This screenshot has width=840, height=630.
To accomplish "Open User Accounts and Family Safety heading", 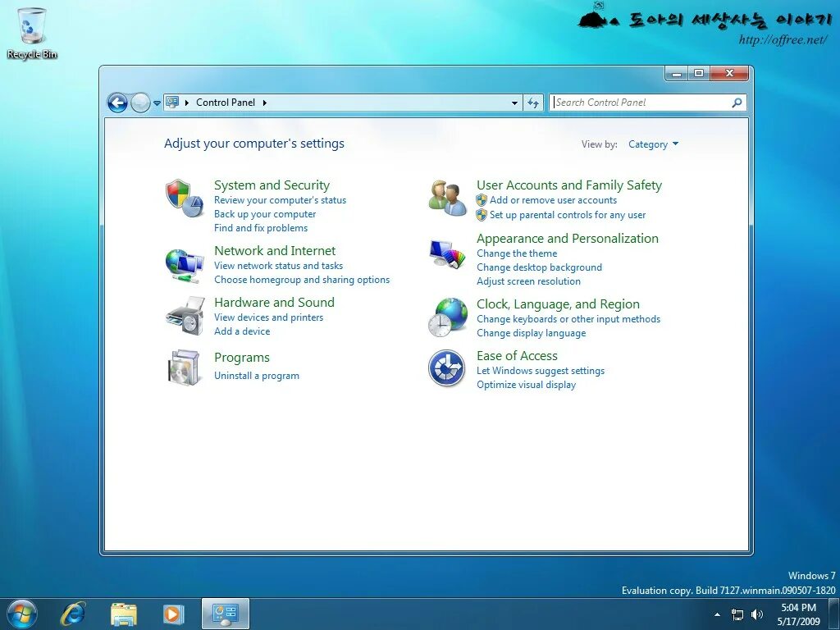I will coord(569,185).
